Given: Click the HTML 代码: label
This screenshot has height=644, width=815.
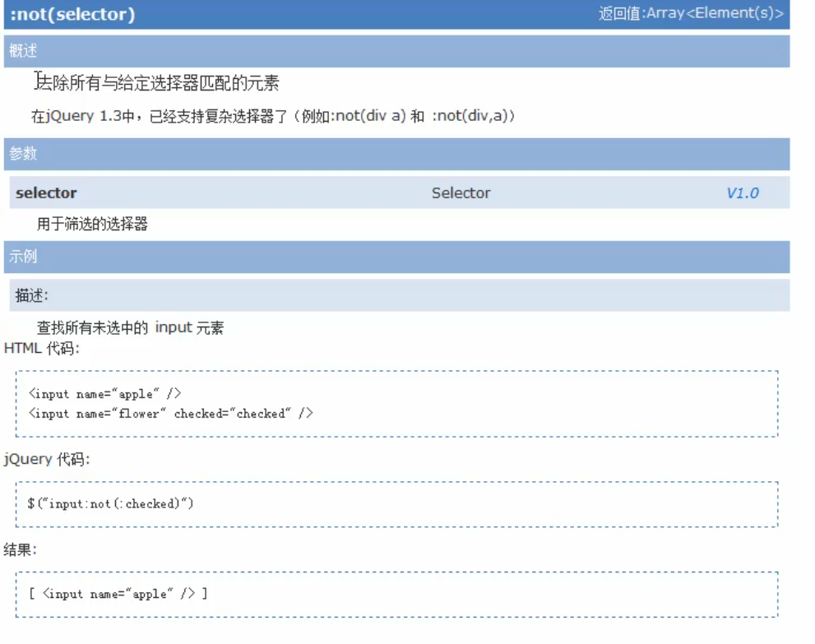Looking at the screenshot, I should pos(42,348).
